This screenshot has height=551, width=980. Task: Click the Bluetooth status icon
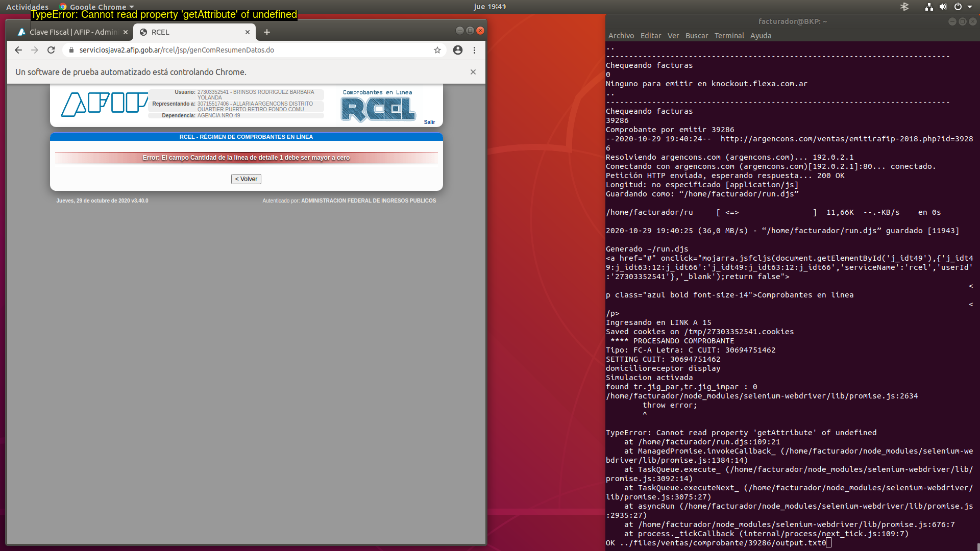click(904, 7)
